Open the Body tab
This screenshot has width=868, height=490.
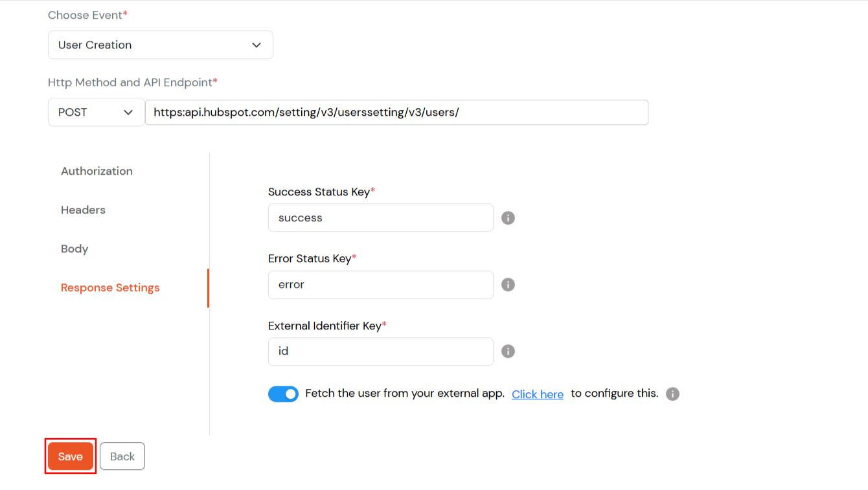point(74,249)
